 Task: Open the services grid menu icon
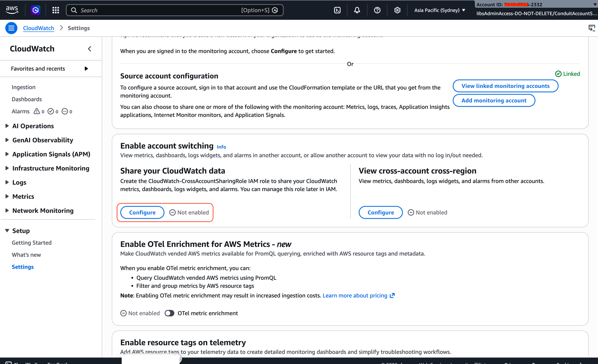[x=56, y=10]
